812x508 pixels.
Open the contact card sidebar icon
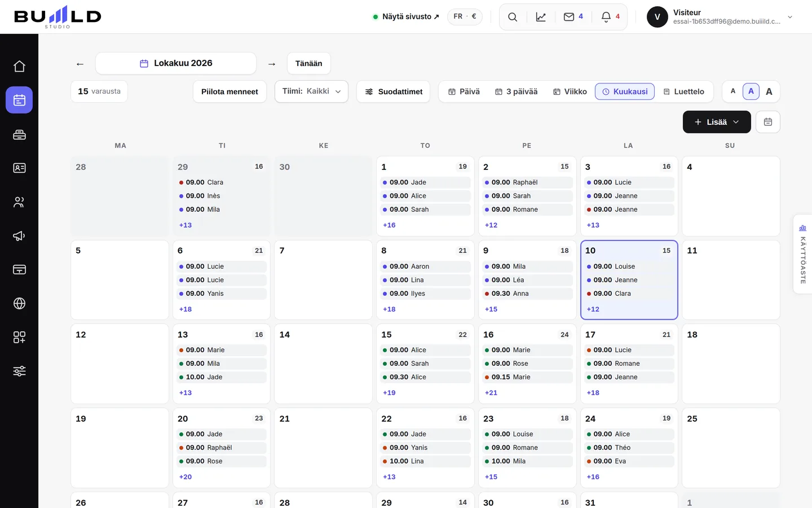point(19,168)
